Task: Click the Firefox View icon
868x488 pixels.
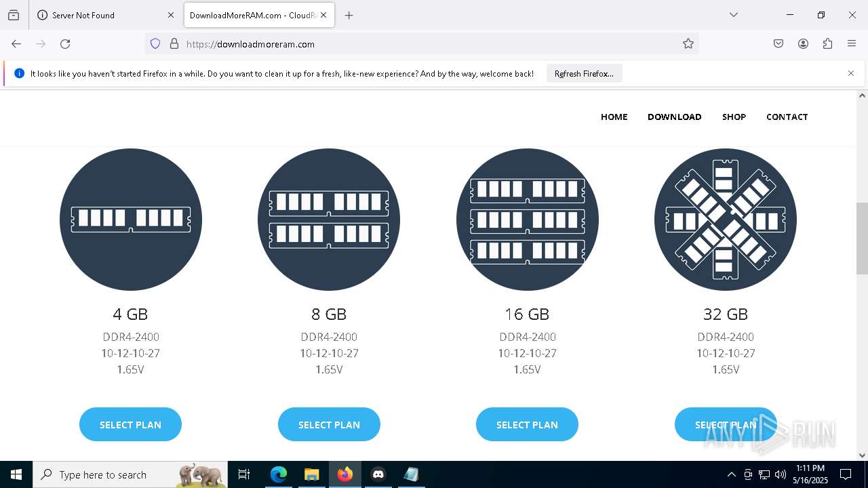Action: tap(14, 15)
